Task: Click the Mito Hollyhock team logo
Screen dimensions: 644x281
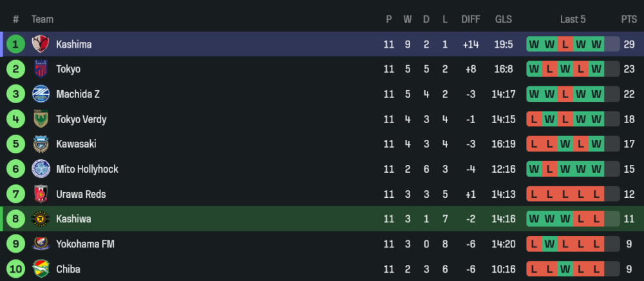Action: (41, 169)
